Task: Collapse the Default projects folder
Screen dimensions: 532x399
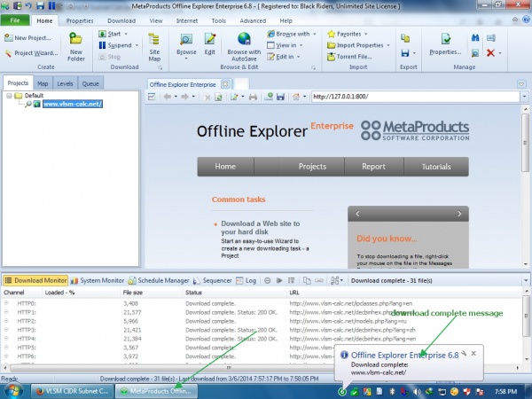Action: (10, 95)
